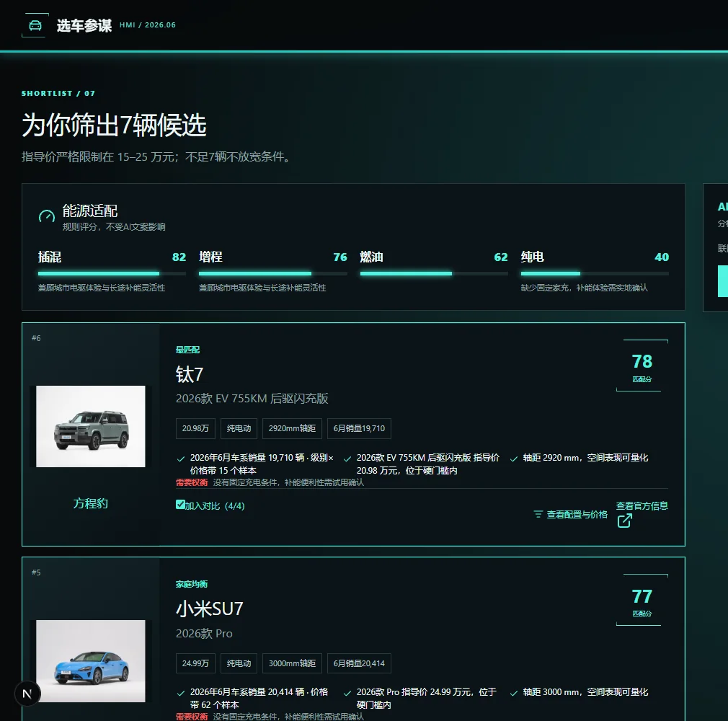Click 需要权衡 warning on 钛7 card
The image size is (728, 721).
click(x=192, y=482)
